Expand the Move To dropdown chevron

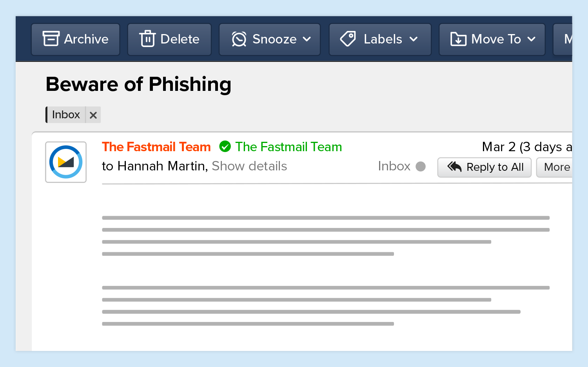[x=532, y=39]
